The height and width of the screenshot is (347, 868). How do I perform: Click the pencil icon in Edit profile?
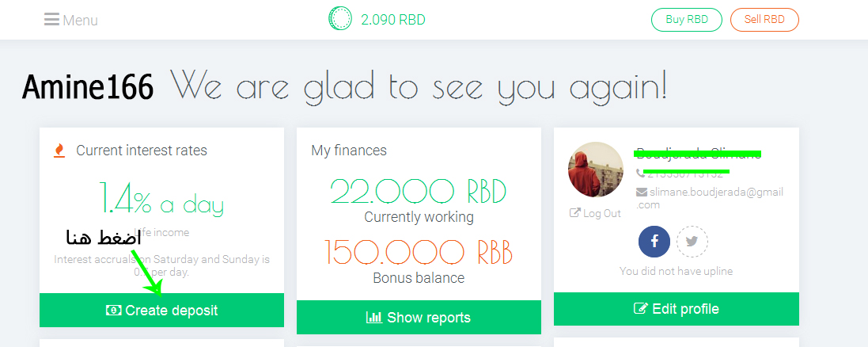tap(640, 309)
